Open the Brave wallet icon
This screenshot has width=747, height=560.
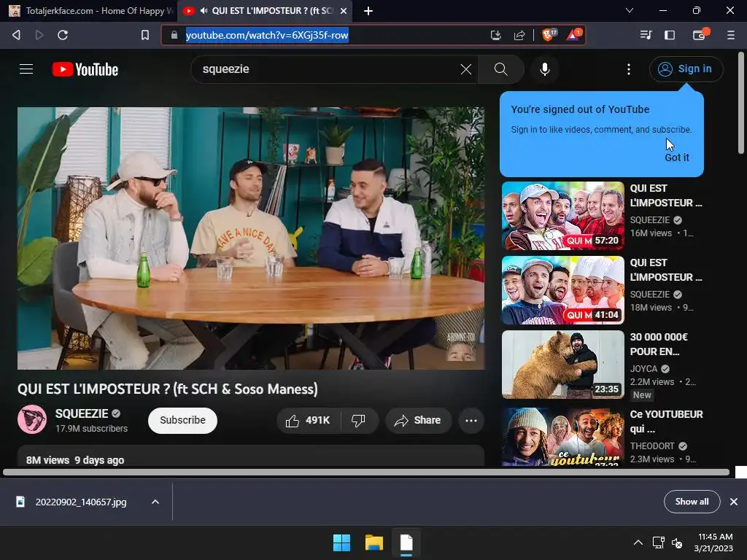pos(700,35)
